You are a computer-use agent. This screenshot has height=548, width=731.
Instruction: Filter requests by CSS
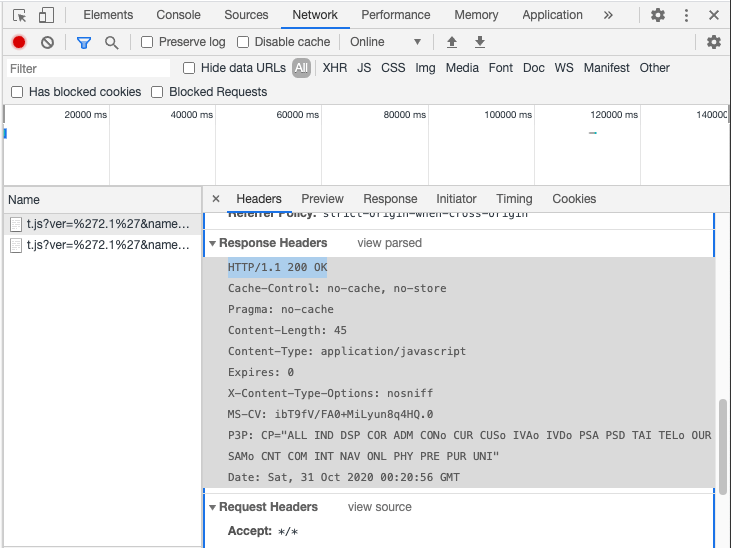(393, 68)
